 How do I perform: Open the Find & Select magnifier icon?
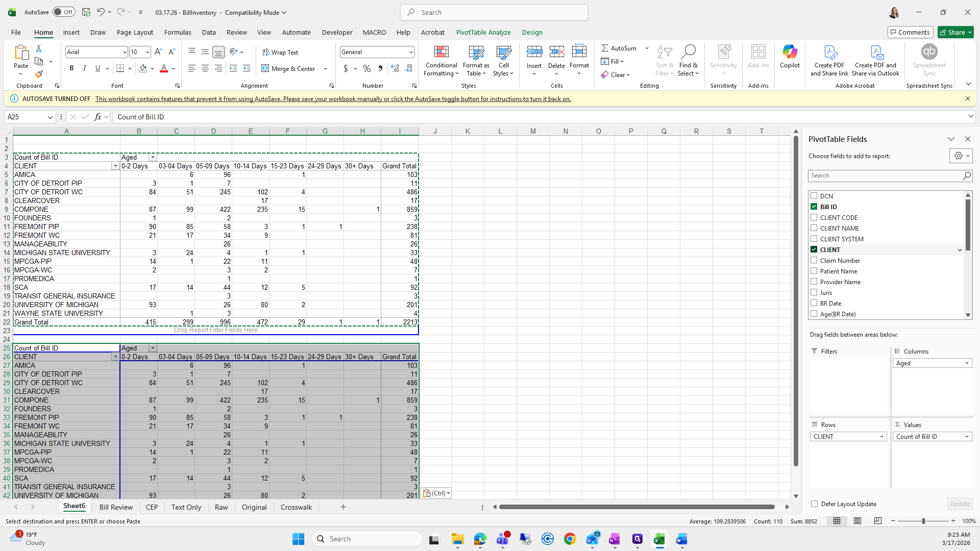(x=688, y=52)
